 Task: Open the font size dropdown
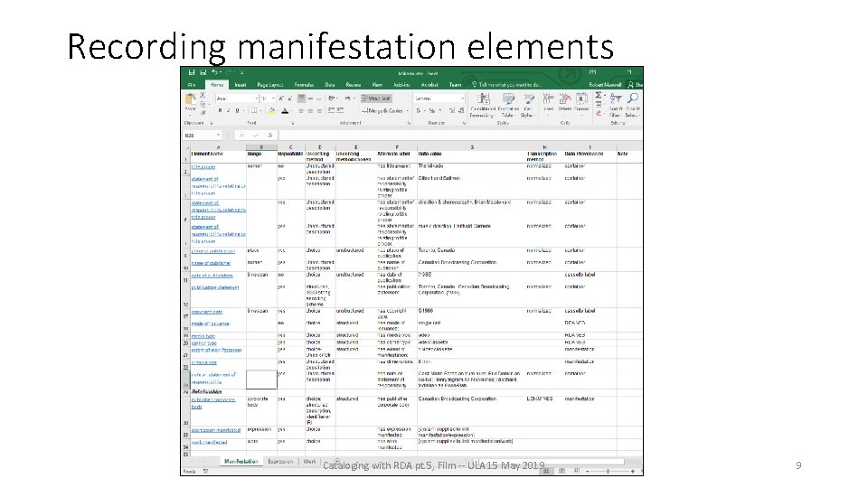coord(273,99)
